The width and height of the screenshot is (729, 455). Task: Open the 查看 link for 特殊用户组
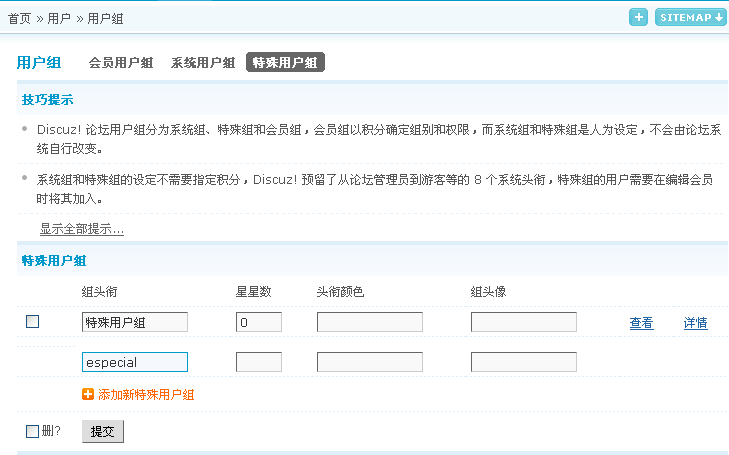[x=641, y=323]
